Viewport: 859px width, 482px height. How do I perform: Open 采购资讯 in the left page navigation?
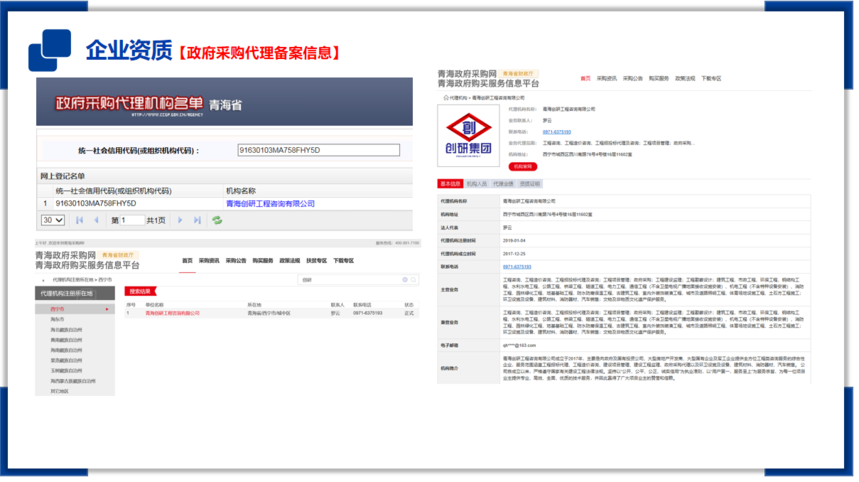(x=209, y=261)
